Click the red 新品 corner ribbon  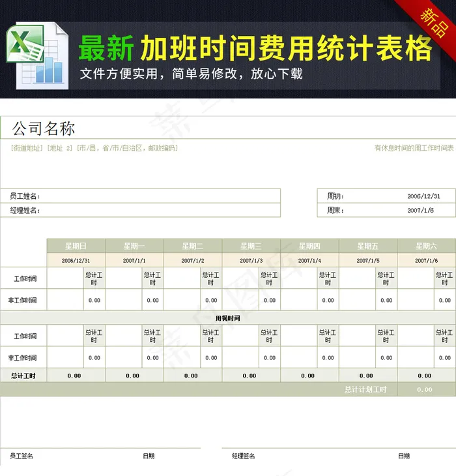pyautogui.click(x=432, y=19)
